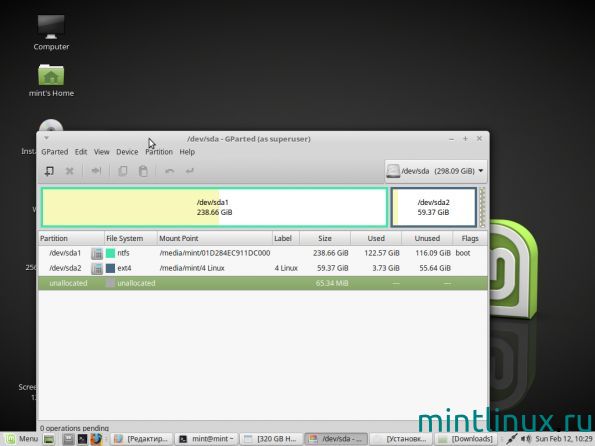Launch Firefox from the panel

point(96,439)
